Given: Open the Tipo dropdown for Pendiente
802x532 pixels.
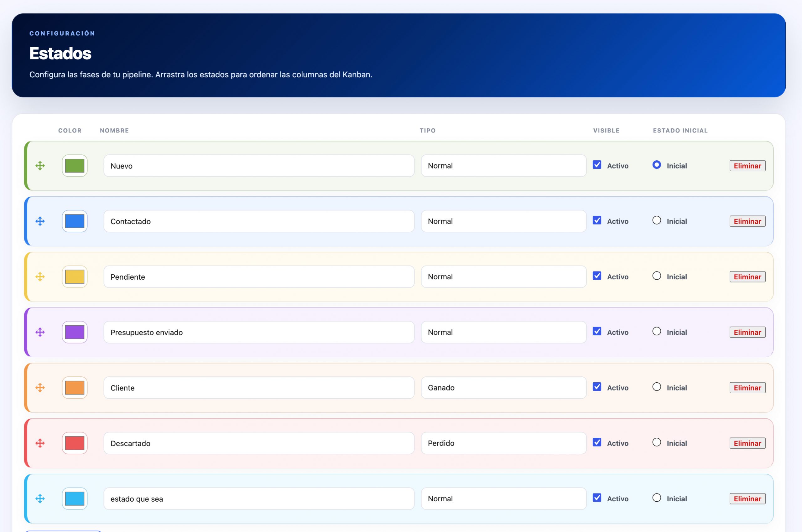Looking at the screenshot, I should coord(504,277).
